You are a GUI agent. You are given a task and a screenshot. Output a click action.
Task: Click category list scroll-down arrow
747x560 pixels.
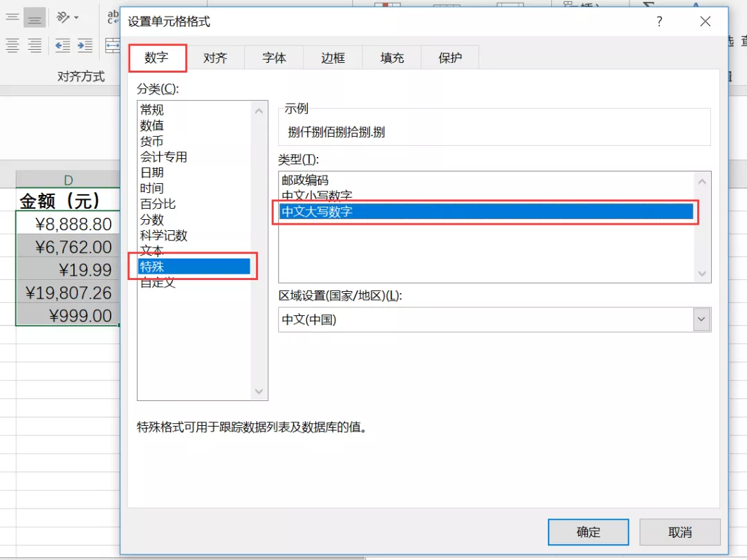(x=259, y=391)
